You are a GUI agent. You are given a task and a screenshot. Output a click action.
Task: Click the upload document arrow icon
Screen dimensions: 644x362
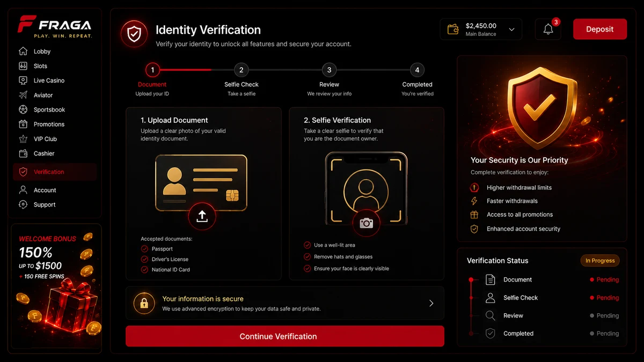[202, 216]
